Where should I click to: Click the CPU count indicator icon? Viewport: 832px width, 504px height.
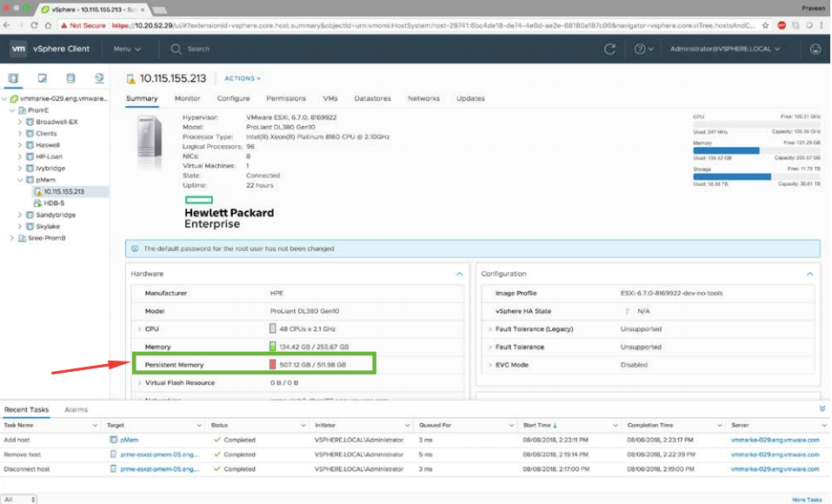(x=272, y=328)
